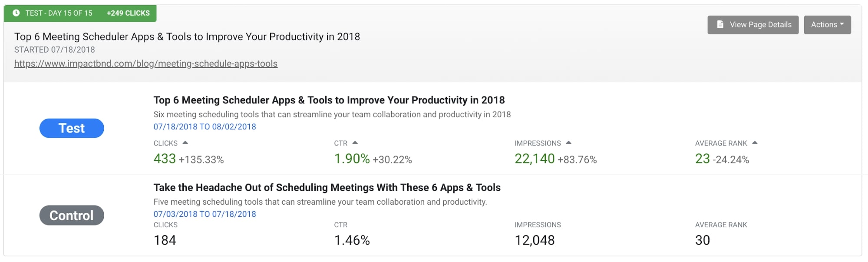Click the document icon on View Page Details
This screenshot has width=868, height=262.
720,24
